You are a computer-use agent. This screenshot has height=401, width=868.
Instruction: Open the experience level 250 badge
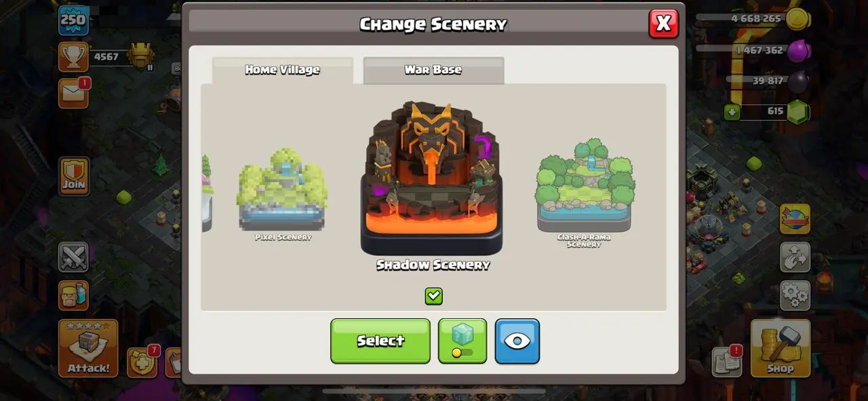[73, 20]
